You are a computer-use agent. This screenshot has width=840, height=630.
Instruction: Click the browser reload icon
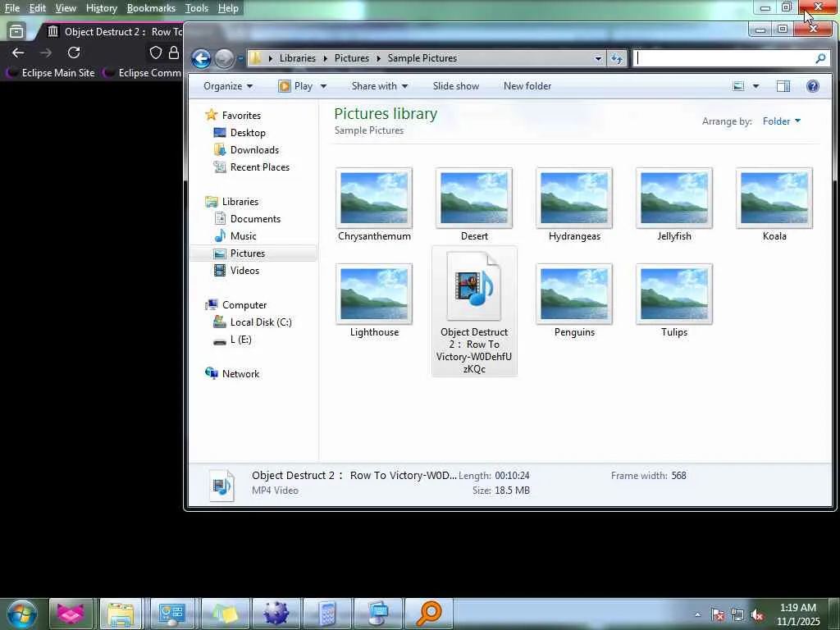(x=74, y=52)
